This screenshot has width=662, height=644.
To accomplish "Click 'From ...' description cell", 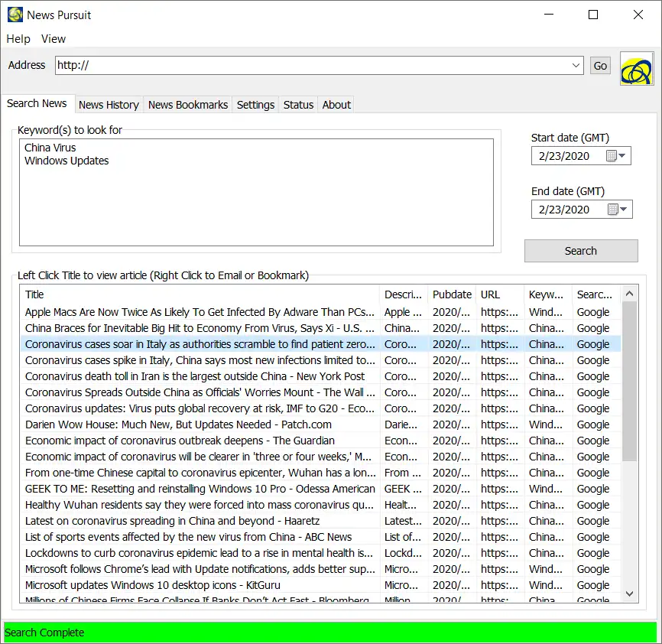I will pyautogui.click(x=402, y=473).
